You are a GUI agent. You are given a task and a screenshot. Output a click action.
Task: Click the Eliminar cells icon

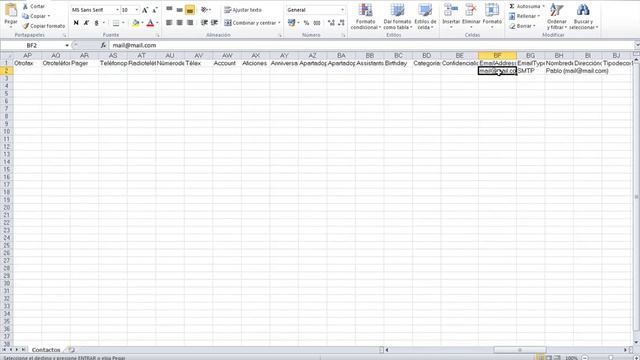click(471, 10)
